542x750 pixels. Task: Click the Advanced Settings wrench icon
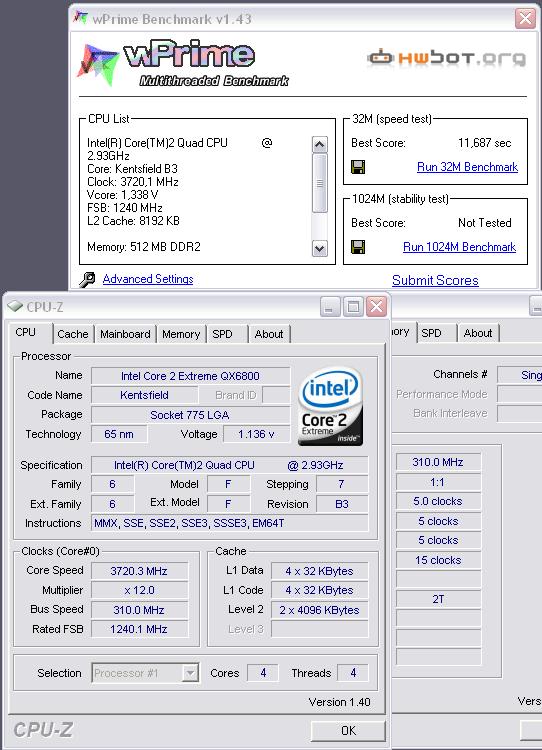point(87,279)
